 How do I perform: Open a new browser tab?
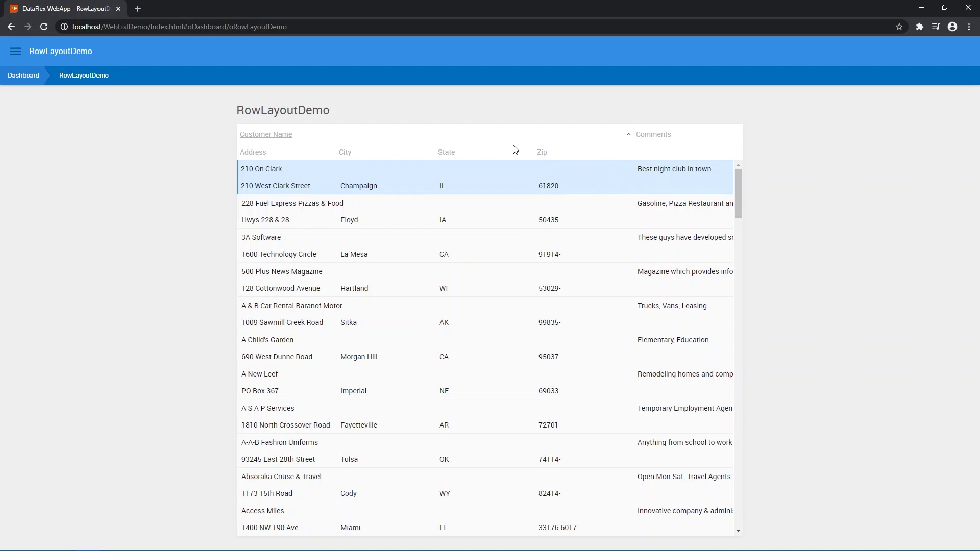click(138, 9)
